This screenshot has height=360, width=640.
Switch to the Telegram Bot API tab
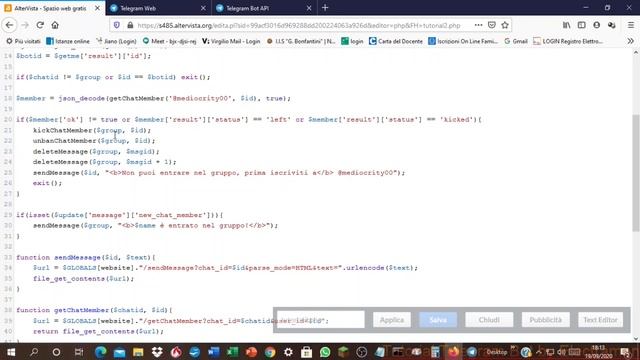tap(264, 8)
